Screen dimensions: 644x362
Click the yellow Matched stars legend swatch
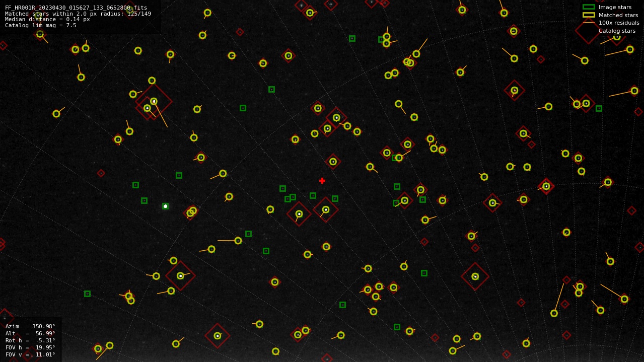pyautogui.click(x=589, y=15)
